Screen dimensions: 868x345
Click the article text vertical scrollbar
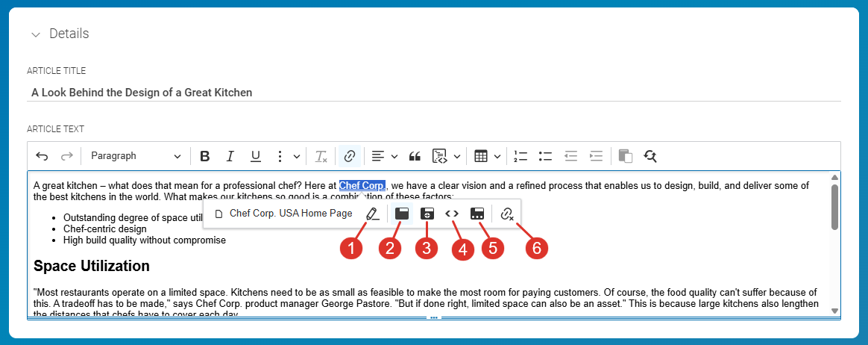pos(834,209)
